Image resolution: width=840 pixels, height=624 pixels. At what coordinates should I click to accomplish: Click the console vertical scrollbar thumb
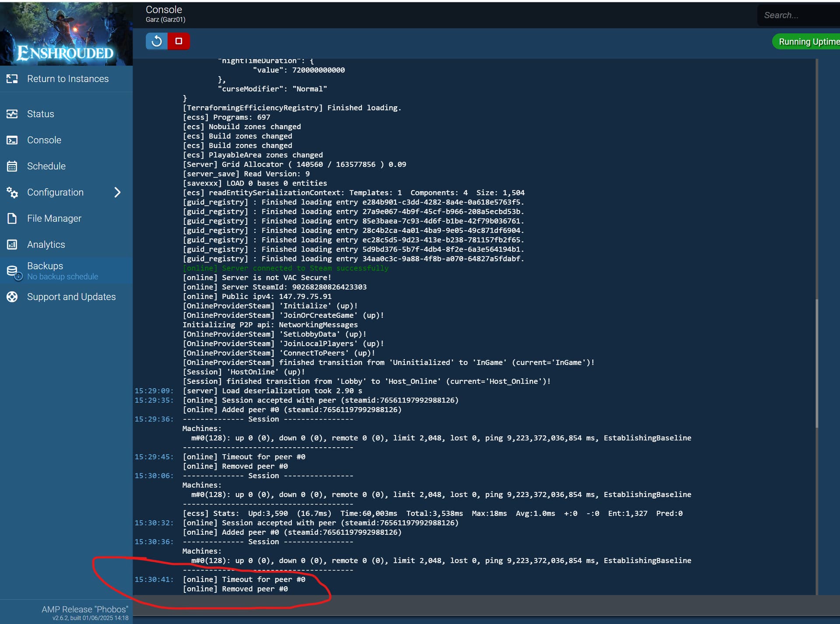pyautogui.click(x=816, y=363)
